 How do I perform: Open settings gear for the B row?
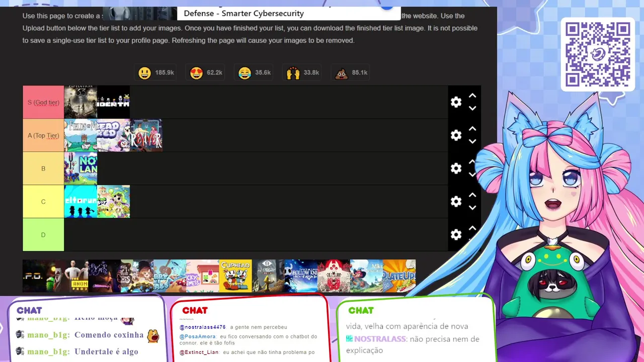pyautogui.click(x=456, y=168)
